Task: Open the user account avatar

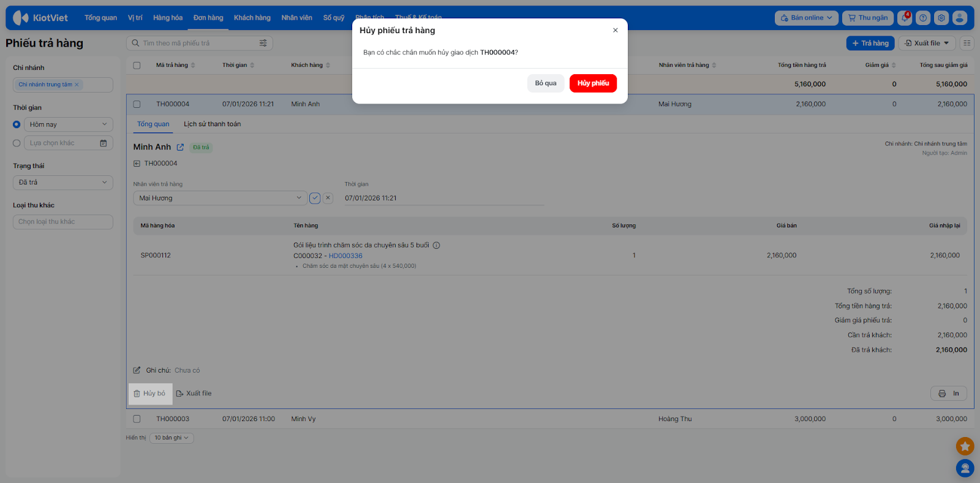Action: tap(960, 18)
